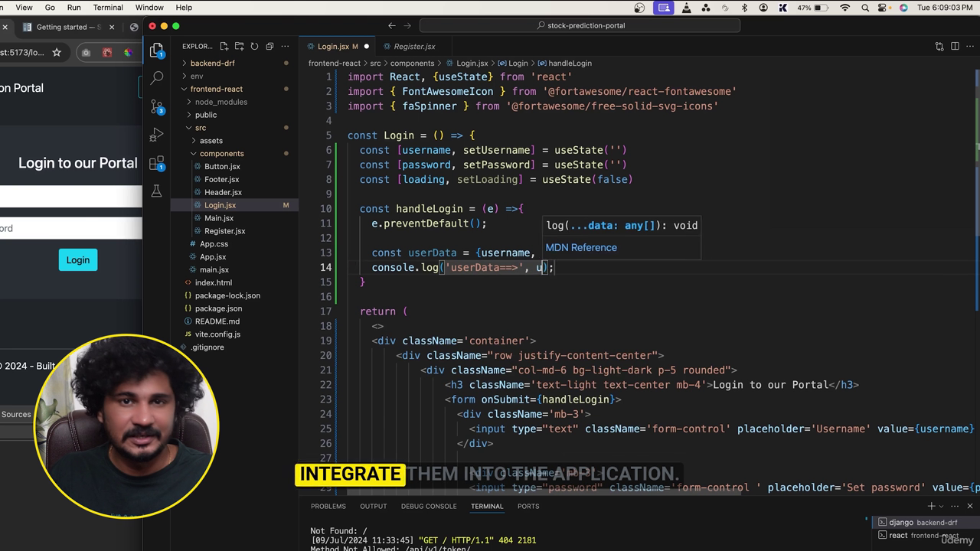The height and width of the screenshot is (551, 980).
Task: Split the editor to the right
Action: pos(955,46)
